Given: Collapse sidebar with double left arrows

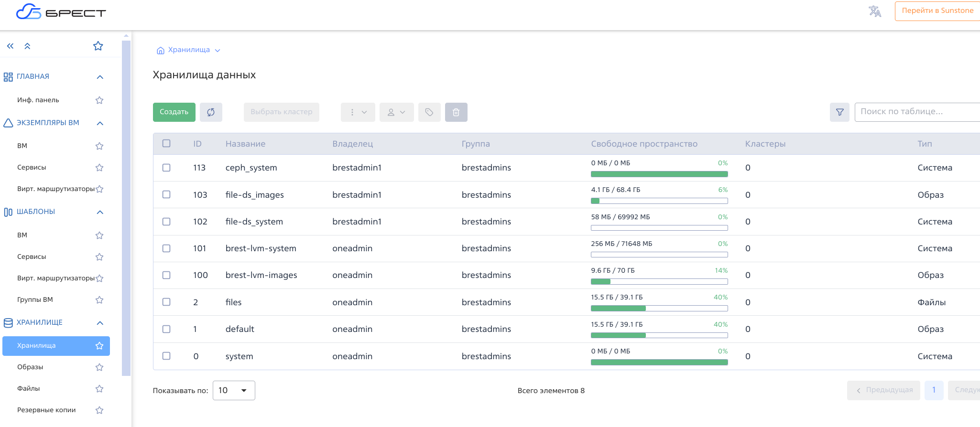Looking at the screenshot, I should coord(10,46).
